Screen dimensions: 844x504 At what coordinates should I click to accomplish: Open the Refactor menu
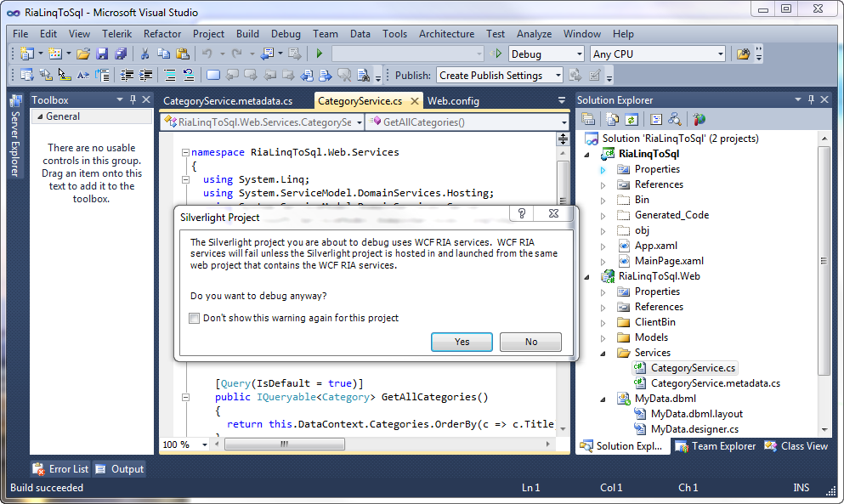coord(162,33)
